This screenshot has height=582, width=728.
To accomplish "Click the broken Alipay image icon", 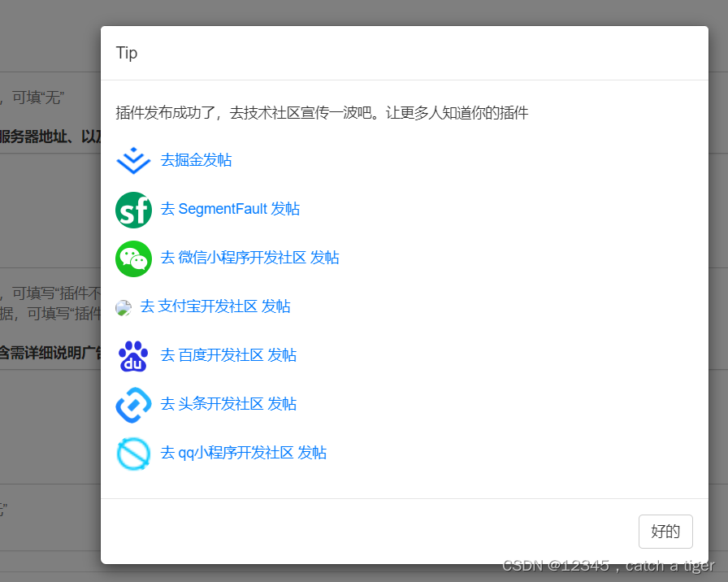I will [123, 307].
